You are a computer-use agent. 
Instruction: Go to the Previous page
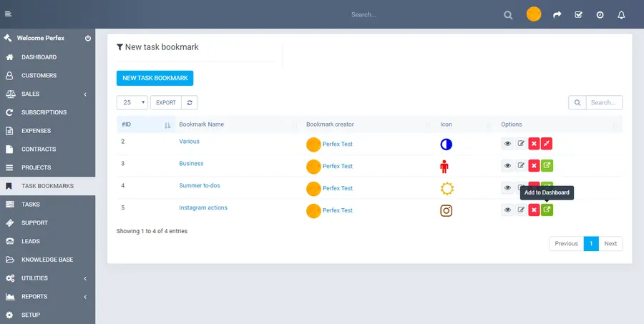[567, 243]
